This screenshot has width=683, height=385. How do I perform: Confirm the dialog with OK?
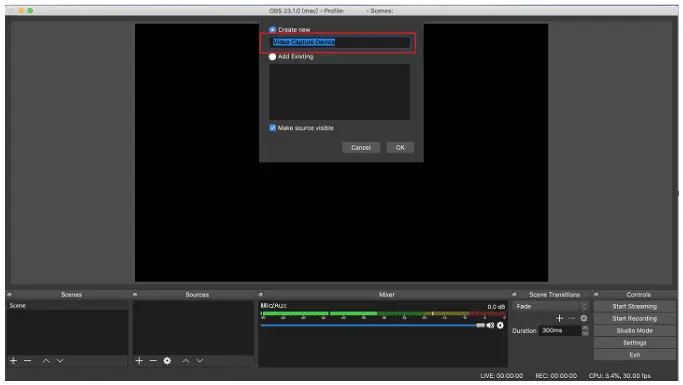point(400,148)
